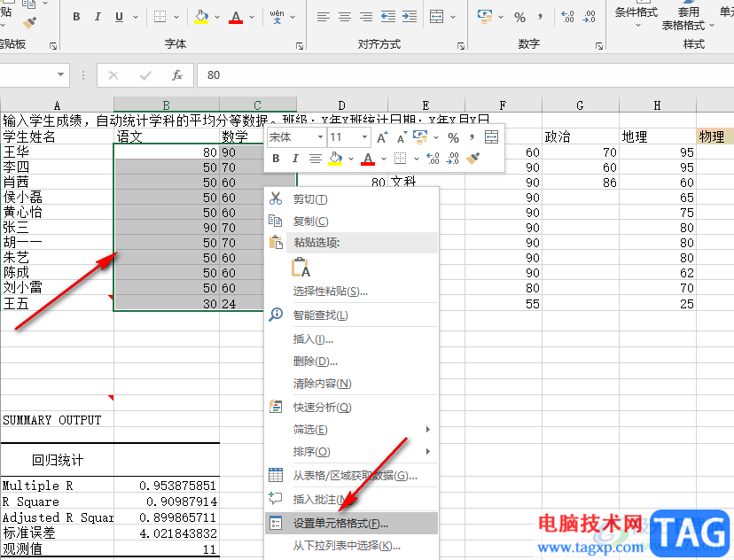This screenshot has height=560, width=734.
Task: Apply yellow fill from the mini toolbar
Action: coord(336,159)
